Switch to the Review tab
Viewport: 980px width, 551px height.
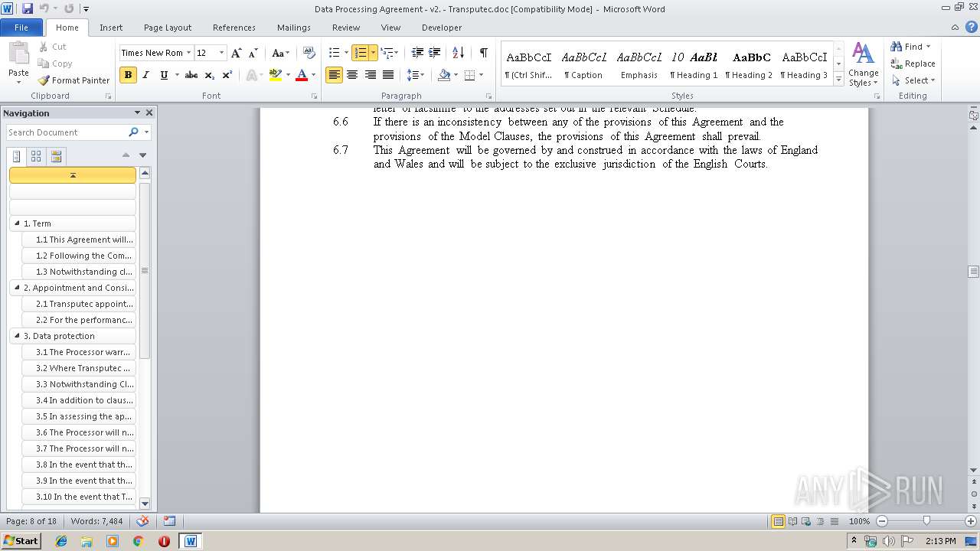tap(346, 28)
